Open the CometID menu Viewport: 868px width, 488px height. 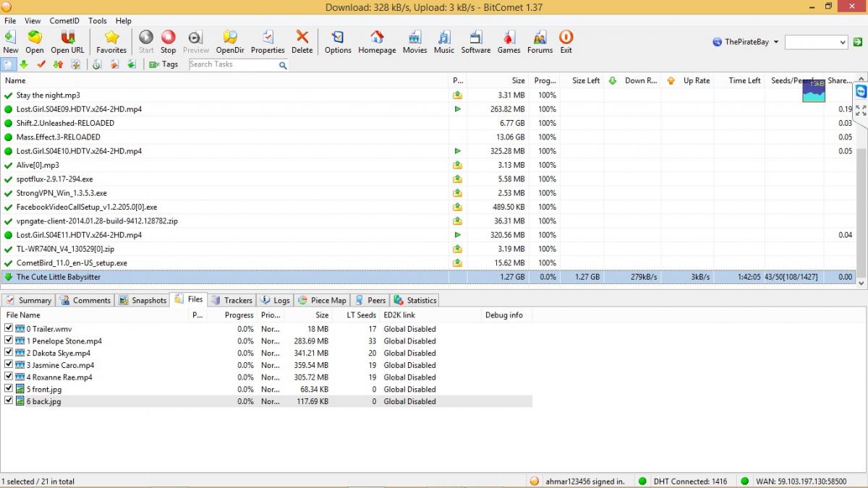64,21
